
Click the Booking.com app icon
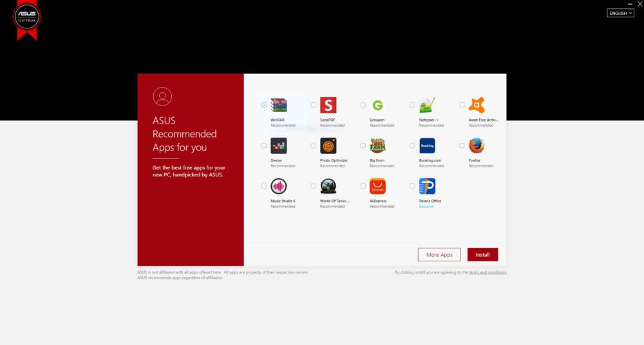427,145
